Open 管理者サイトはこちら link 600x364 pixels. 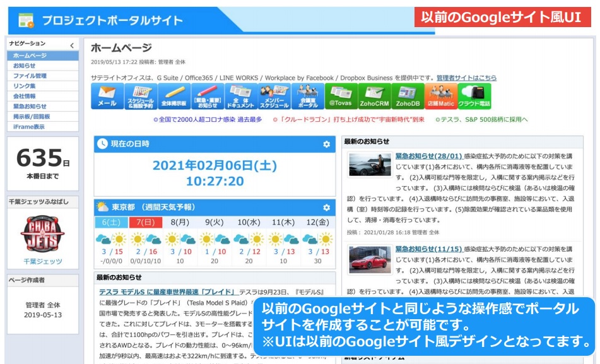coord(466,78)
